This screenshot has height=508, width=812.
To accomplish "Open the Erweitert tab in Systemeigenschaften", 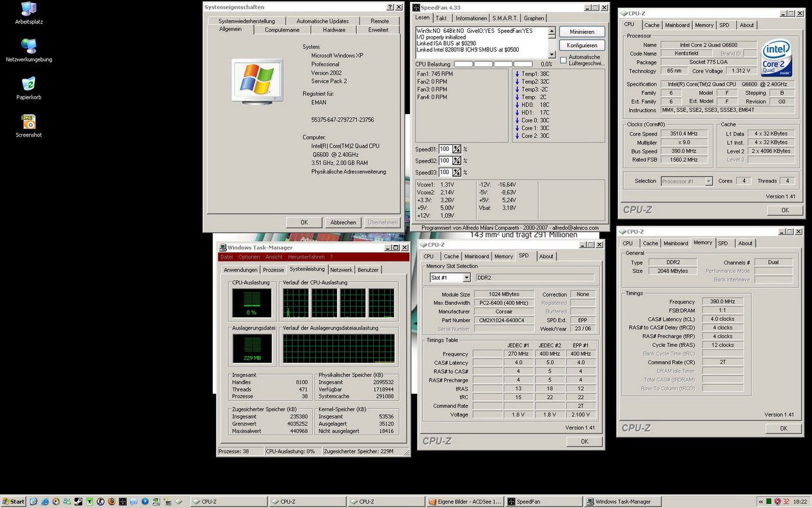I will (378, 30).
